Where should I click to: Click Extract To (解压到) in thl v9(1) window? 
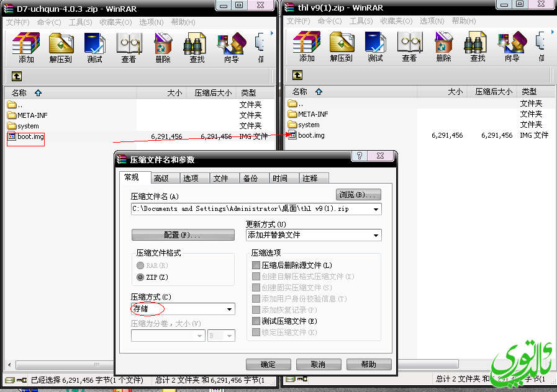click(x=342, y=47)
